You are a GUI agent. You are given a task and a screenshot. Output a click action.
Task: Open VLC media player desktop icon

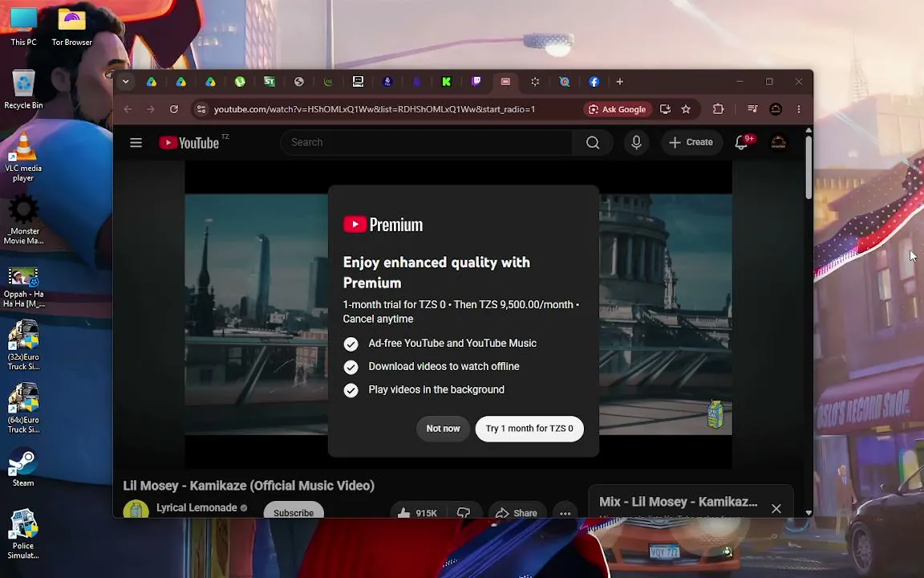coord(23,157)
